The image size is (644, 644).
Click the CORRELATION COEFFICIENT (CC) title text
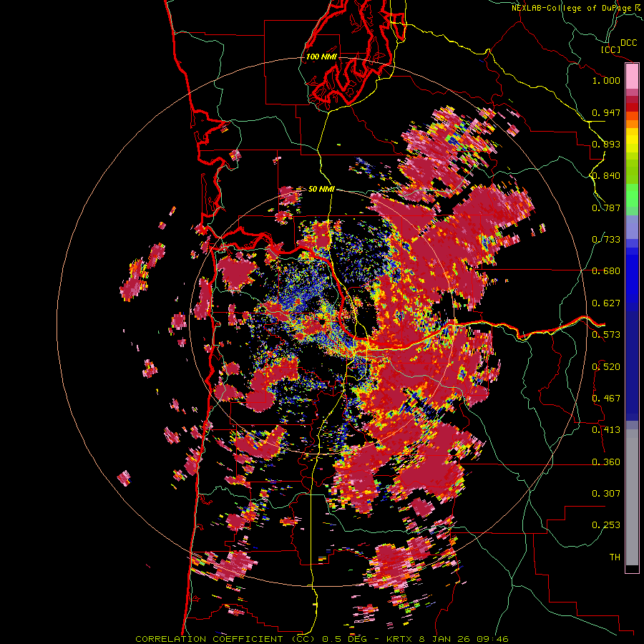pyautogui.click(x=225, y=639)
